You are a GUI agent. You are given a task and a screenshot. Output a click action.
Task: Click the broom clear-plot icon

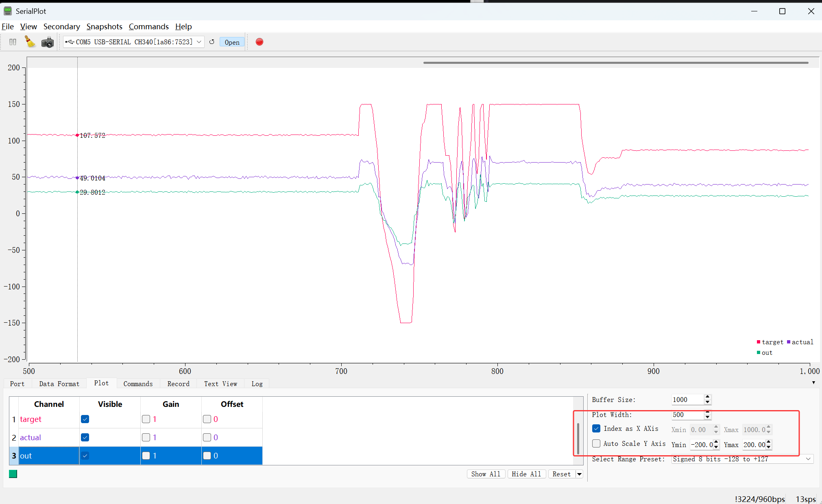pyautogui.click(x=30, y=42)
